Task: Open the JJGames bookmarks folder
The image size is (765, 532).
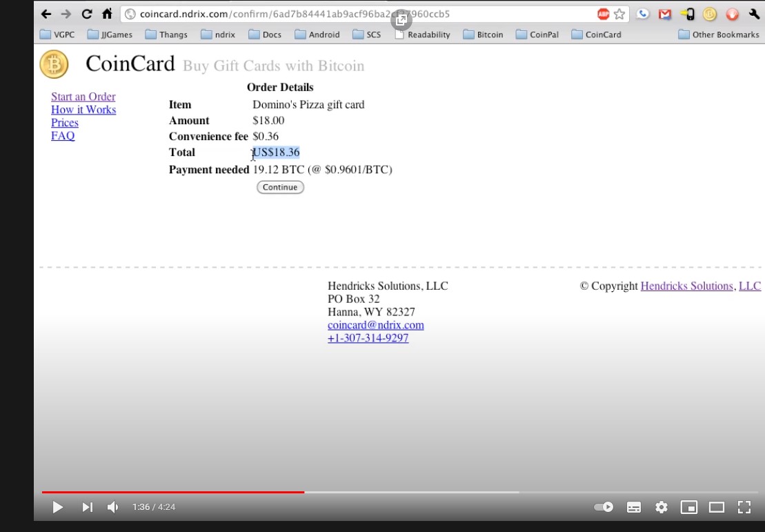Action: pyautogui.click(x=110, y=35)
